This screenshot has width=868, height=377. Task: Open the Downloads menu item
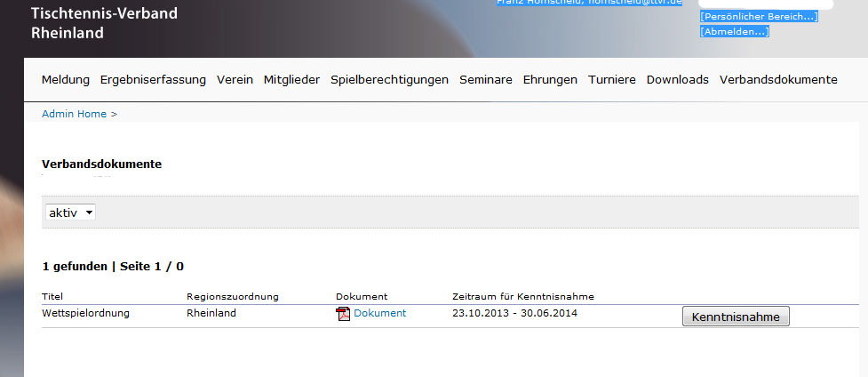point(677,79)
